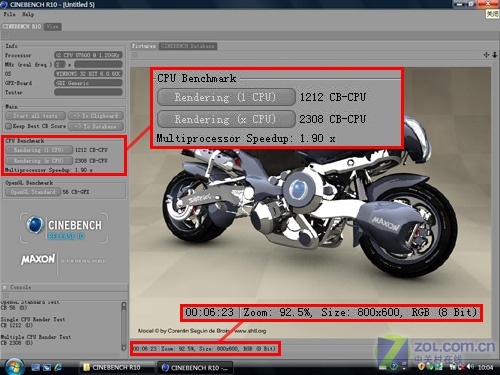Viewport: 500px width, 375px height.
Task: Select the Multiprocessor Speedup line in left panel
Action: [49, 170]
